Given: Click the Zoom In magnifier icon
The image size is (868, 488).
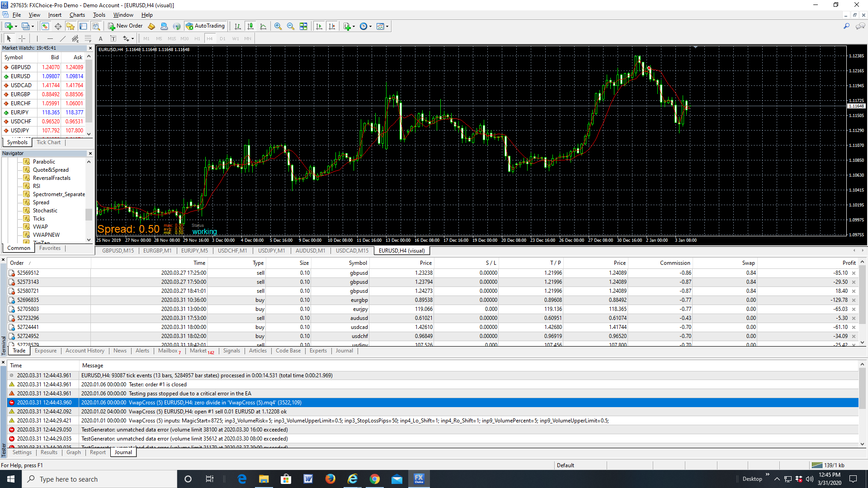Looking at the screenshot, I should [278, 26].
